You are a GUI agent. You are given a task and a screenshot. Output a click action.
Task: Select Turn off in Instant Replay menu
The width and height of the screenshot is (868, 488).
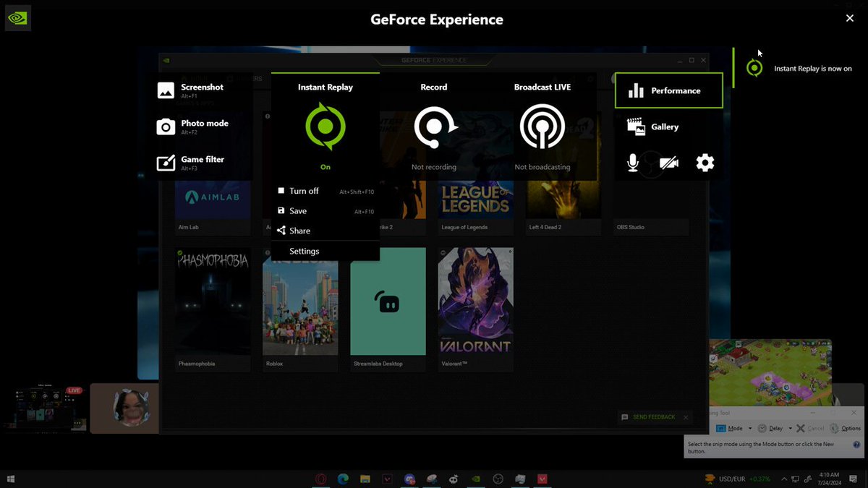point(325,191)
